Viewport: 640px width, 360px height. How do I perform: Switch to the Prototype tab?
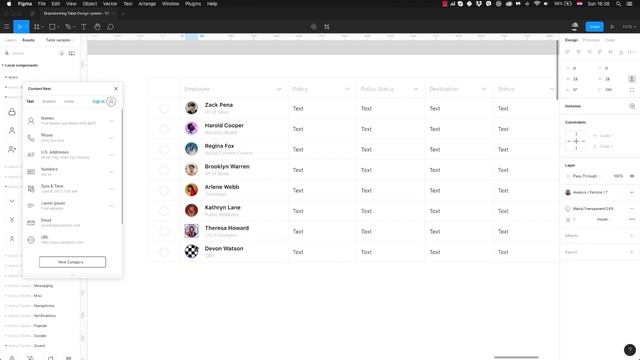(591, 40)
